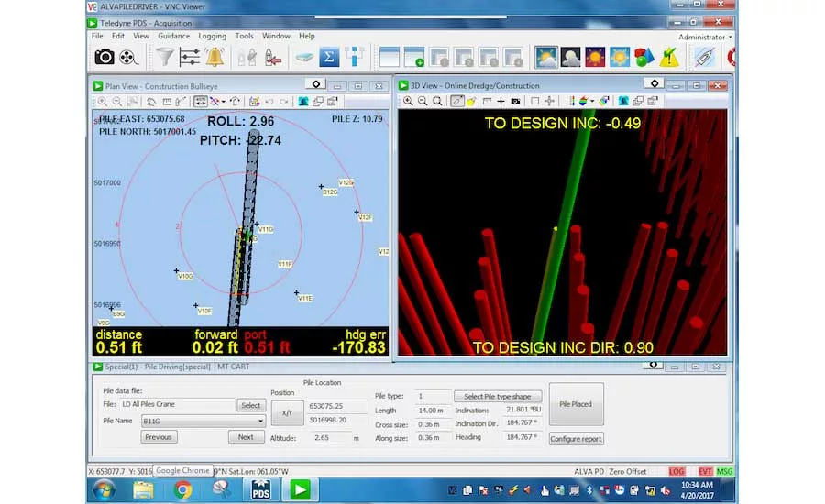
Task: Expand the Administrator user dropdown
Action: pos(705,37)
